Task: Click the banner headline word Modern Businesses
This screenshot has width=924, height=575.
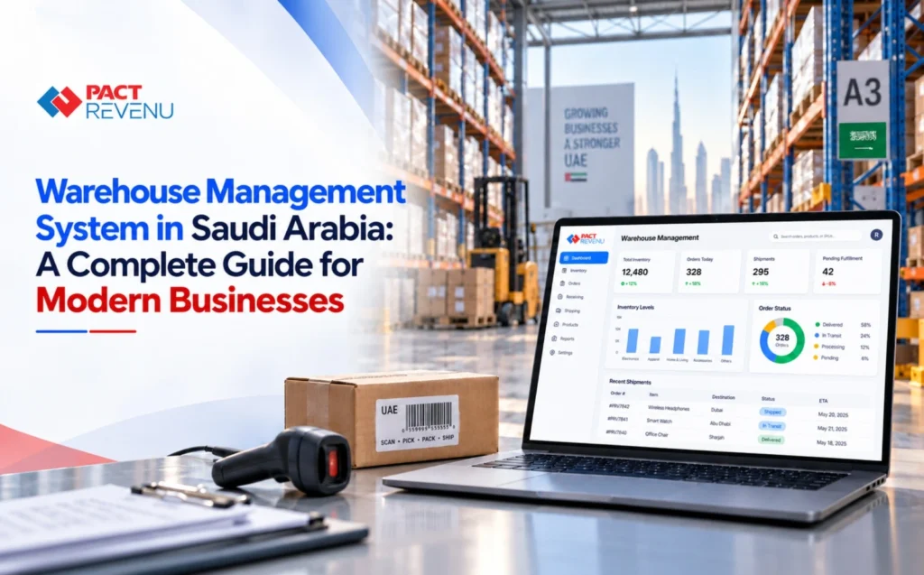Action: (189, 301)
